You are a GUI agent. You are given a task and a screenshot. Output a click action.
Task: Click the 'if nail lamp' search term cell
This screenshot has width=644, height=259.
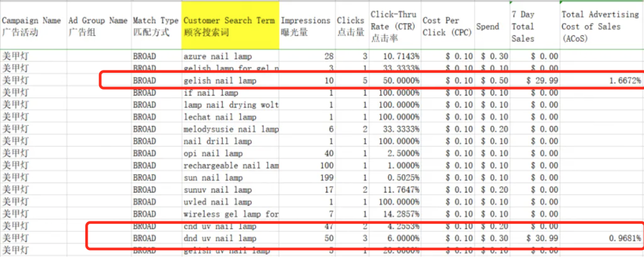pos(230,93)
